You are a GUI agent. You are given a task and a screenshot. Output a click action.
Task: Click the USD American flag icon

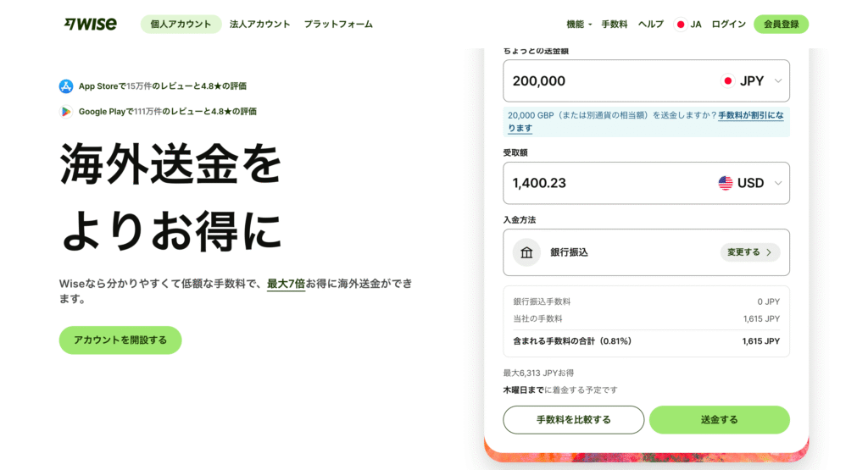click(x=726, y=183)
